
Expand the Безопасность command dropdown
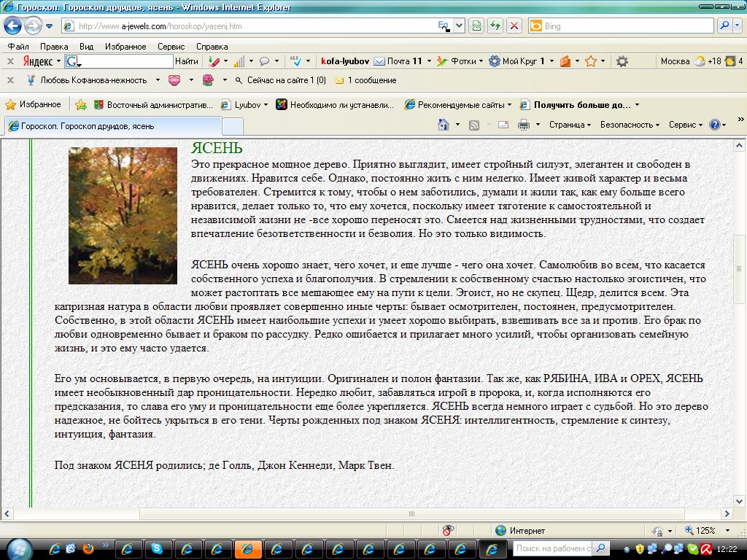[630, 125]
